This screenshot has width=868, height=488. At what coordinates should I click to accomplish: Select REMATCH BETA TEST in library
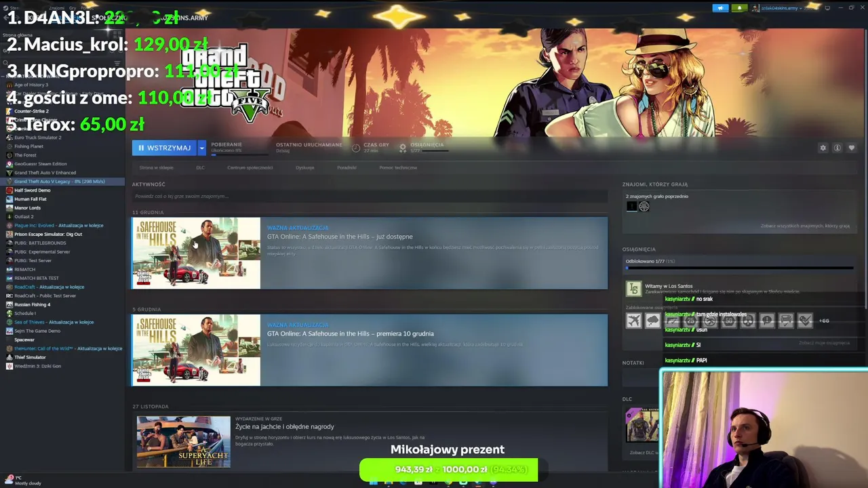click(37, 279)
